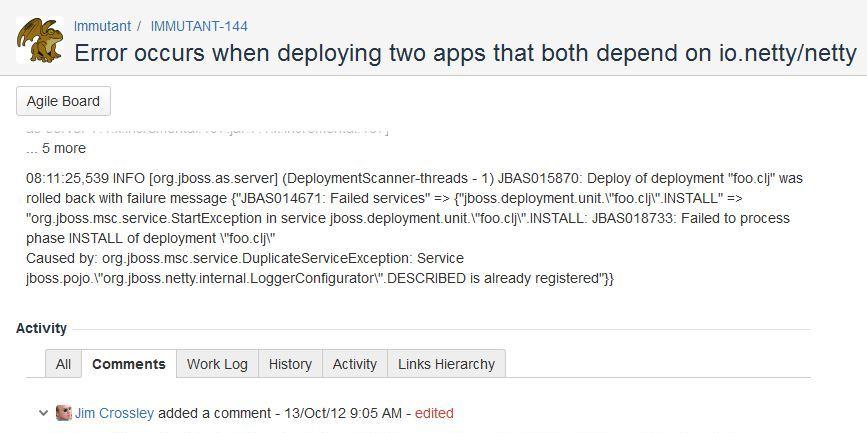
Task: Select the Comments tab
Action: click(129, 364)
